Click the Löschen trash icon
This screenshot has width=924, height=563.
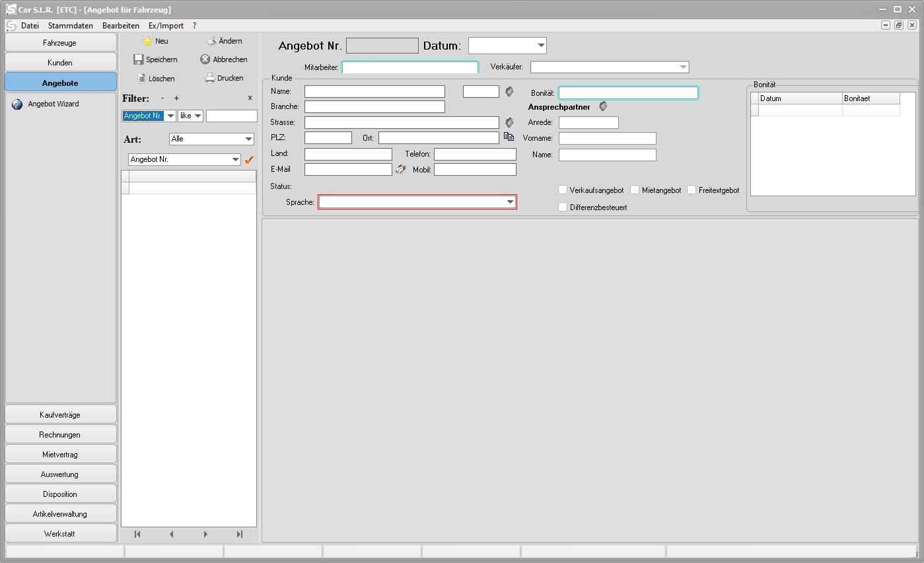141,78
